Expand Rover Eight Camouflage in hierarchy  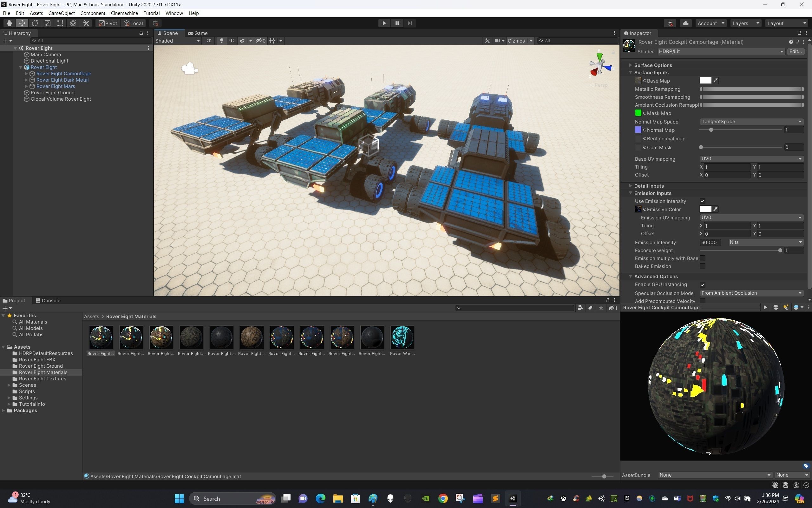pos(26,74)
